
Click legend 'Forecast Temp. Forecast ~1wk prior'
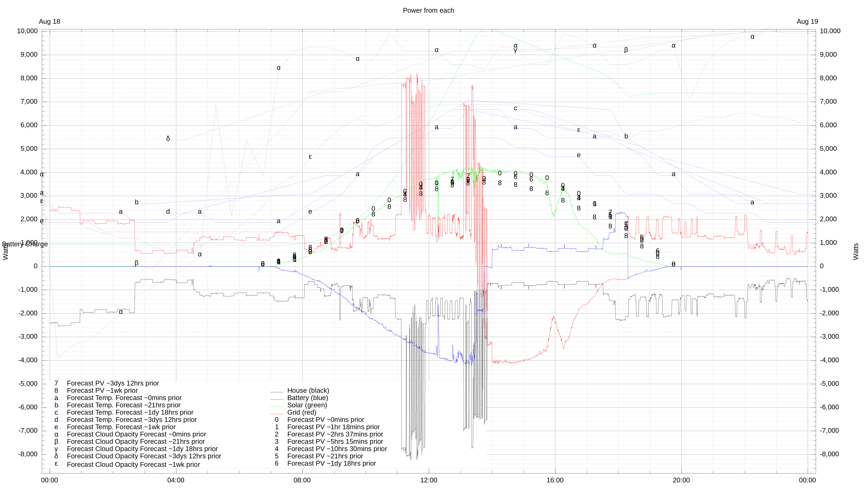click(121, 427)
